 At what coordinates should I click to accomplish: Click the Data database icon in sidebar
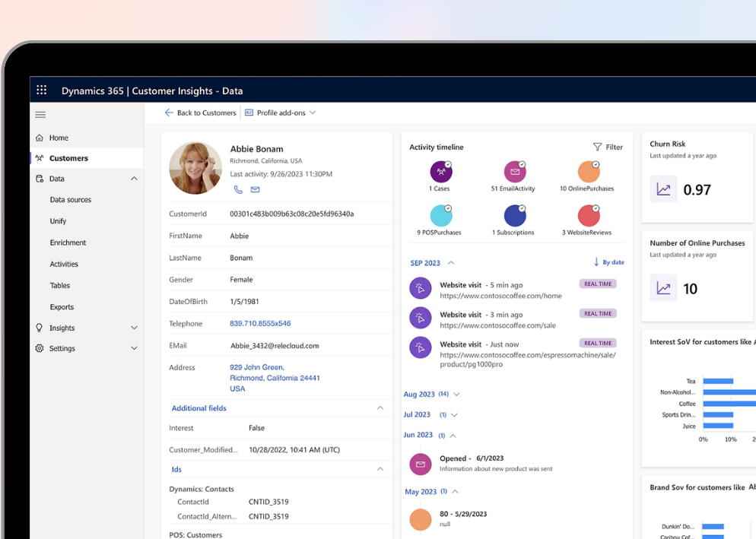(40, 179)
